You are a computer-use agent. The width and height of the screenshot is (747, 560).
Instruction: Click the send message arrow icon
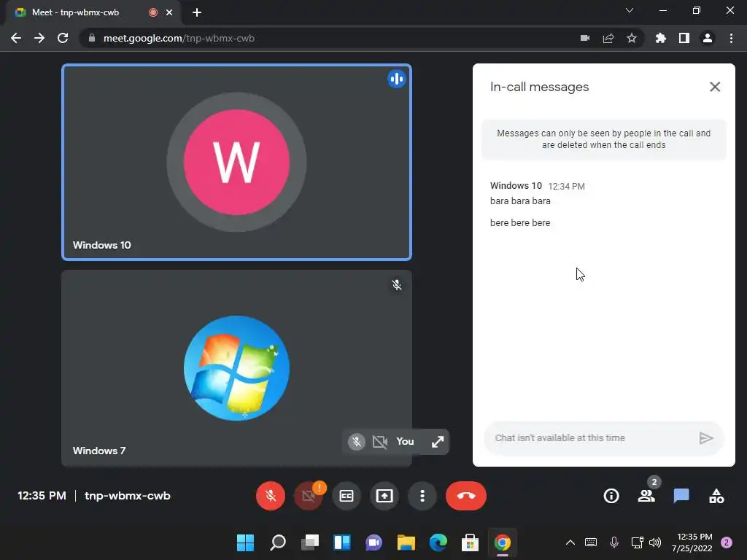(706, 438)
